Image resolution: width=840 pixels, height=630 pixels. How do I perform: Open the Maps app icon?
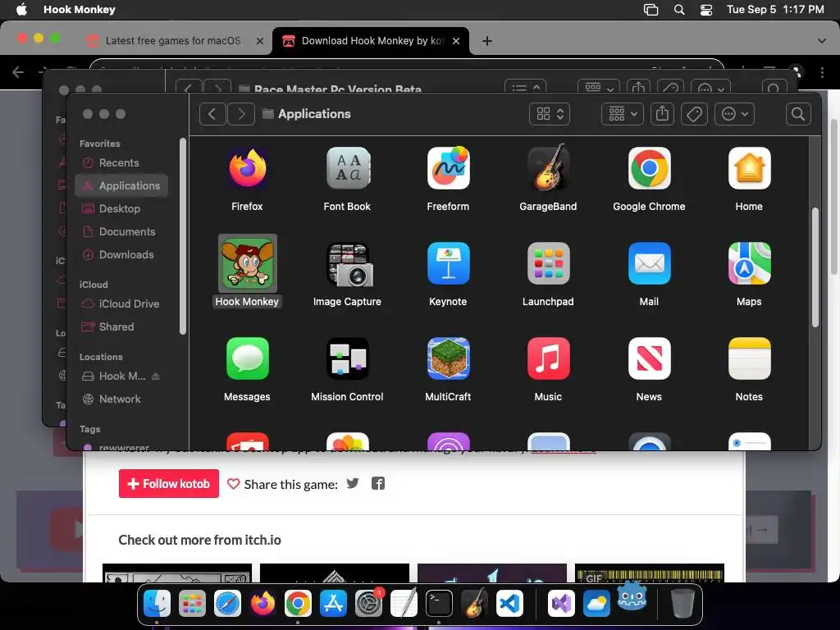[x=749, y=263]
